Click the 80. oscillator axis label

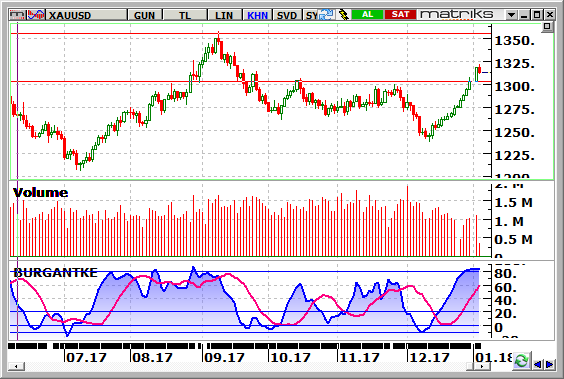point(506,274)
